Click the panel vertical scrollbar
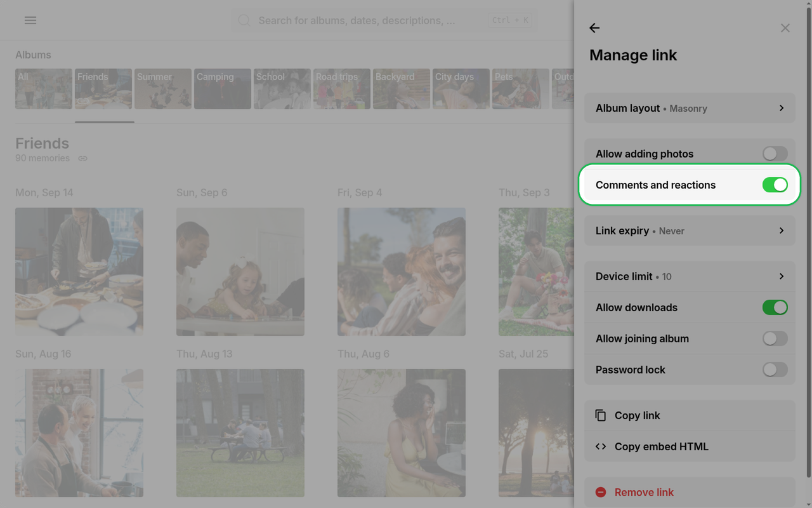 (x=808, y=241)
